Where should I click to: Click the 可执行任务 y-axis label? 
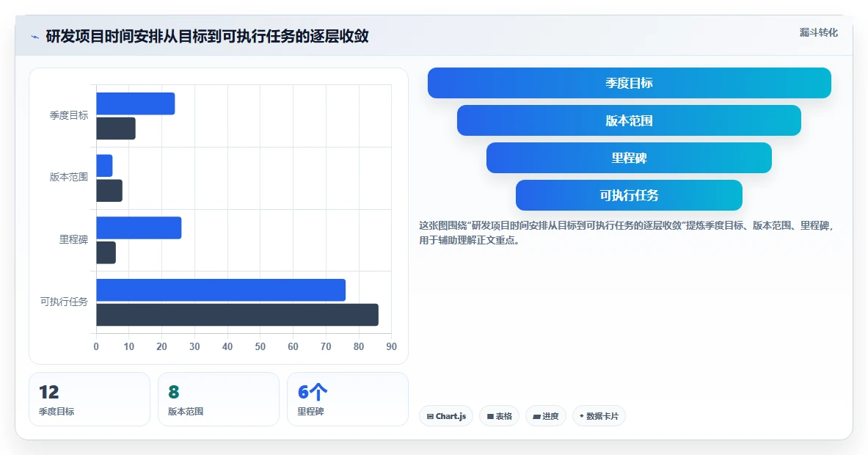[64, 302]
